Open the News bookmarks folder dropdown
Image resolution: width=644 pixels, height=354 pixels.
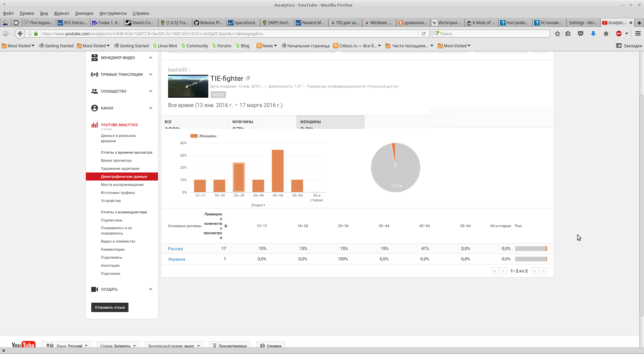[x=267, y=46]
